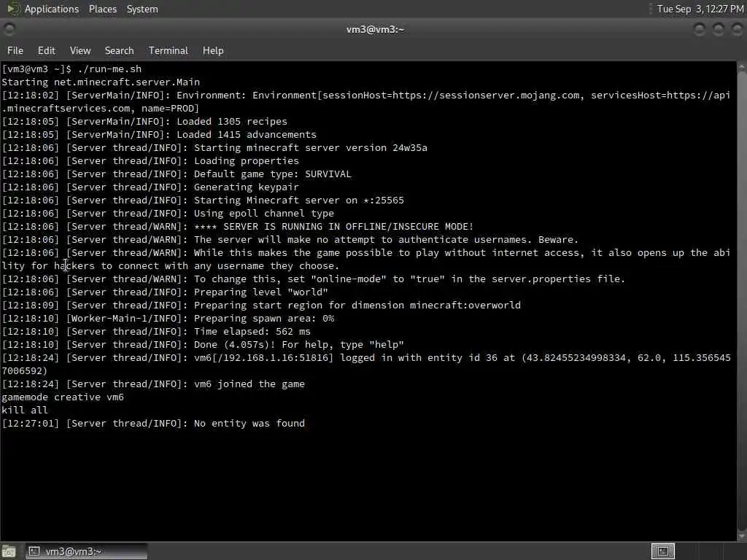The height and width of the screenshot is (560, 747).
Task: Open the File menu in terminal
Action: (15, 50)
